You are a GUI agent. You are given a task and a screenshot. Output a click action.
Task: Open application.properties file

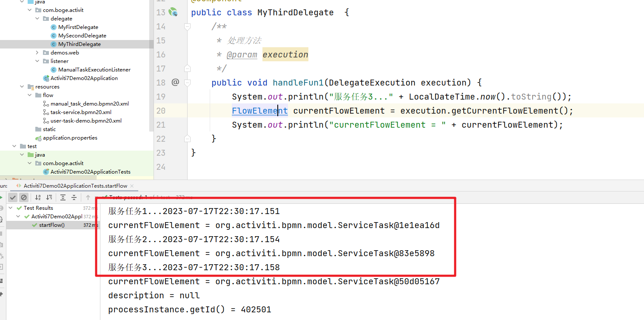70,138
